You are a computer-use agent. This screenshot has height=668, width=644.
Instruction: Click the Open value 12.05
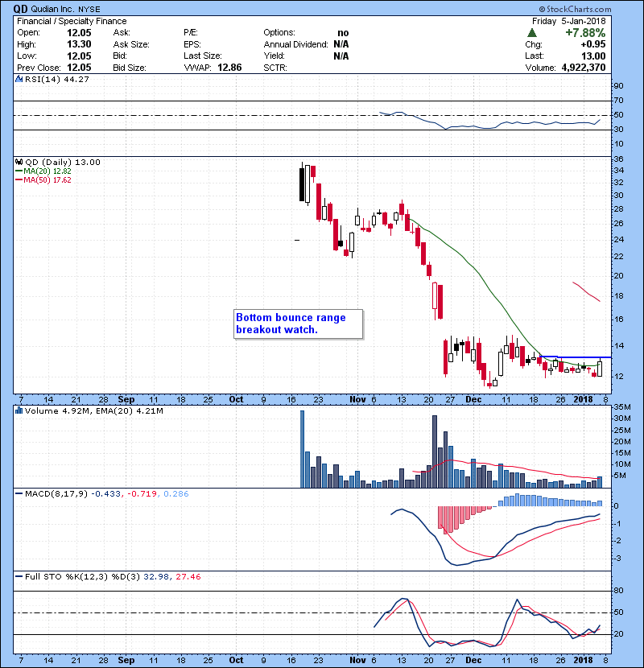[x=79, y=33]
